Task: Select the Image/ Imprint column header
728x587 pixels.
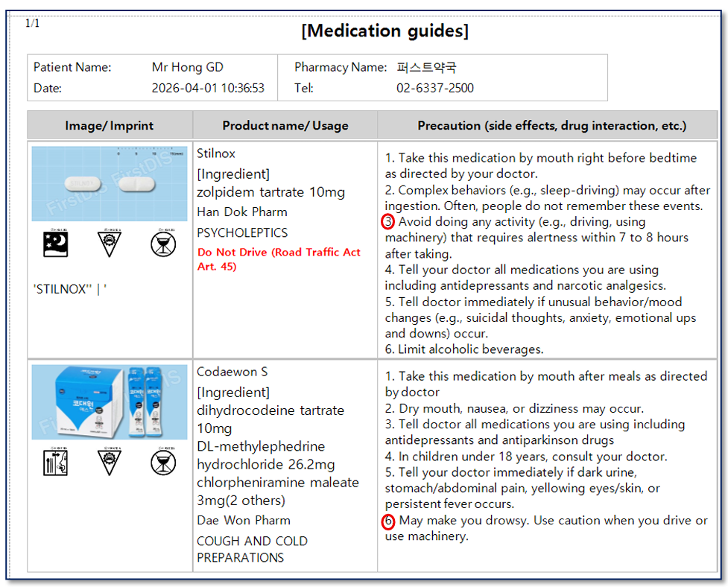Action: [x=110, y=125]
